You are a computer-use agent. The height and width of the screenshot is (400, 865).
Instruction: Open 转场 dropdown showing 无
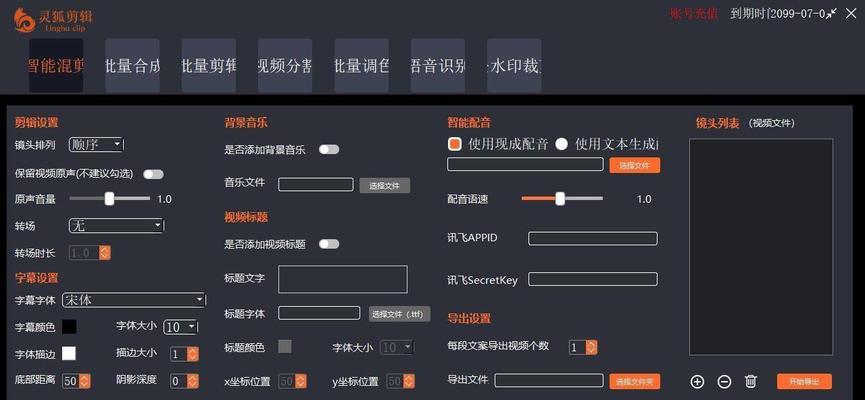click(116, 226)
